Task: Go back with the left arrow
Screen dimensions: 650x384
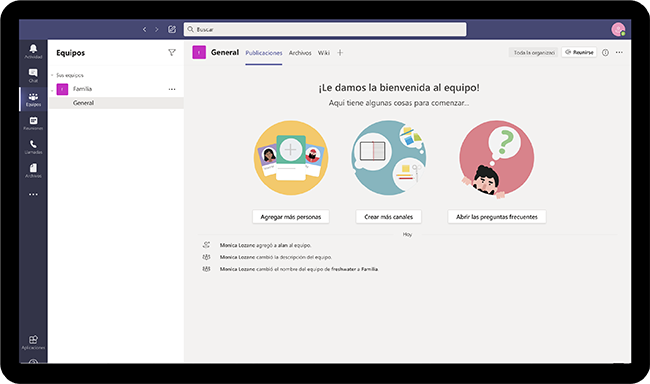Action: click(144, 29)
